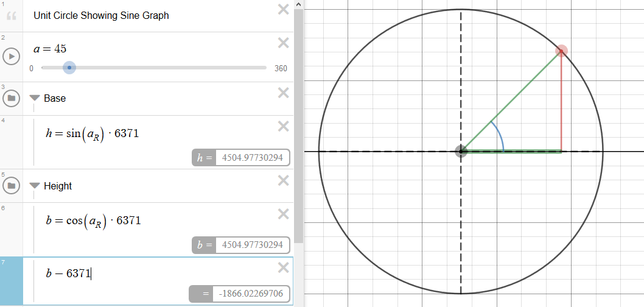This screenshot has width=644, height=307.
Task: Select expression row number 7 tab
Action: pyautogui.click(x=11, y=281)
